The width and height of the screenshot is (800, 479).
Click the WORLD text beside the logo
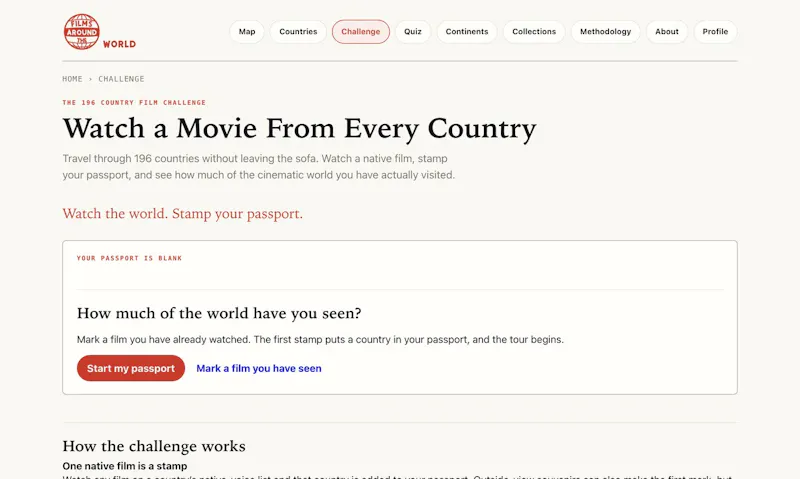coord(119,44)
